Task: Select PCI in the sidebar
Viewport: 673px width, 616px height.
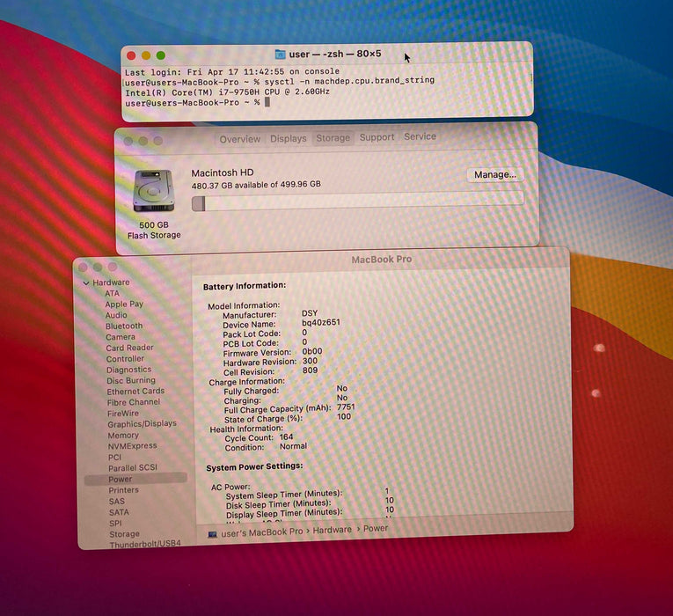Action: 114,458
